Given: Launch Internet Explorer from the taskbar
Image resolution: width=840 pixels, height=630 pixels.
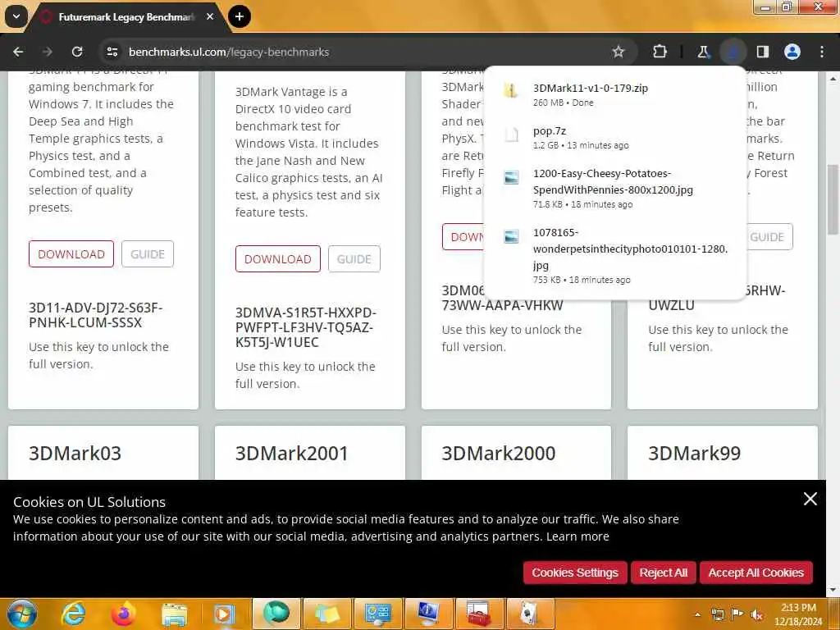Looking at the screenshot, I should (x=73, y=614).
